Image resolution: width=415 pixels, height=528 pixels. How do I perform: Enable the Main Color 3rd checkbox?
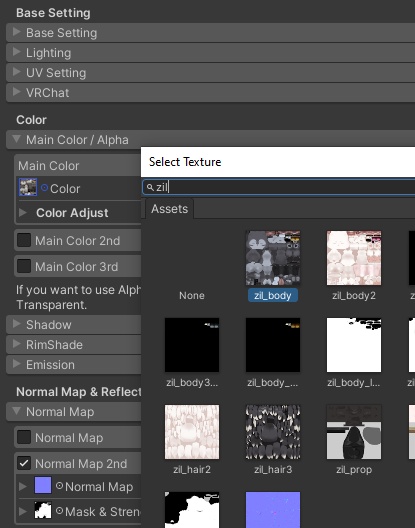click(24, 266)
